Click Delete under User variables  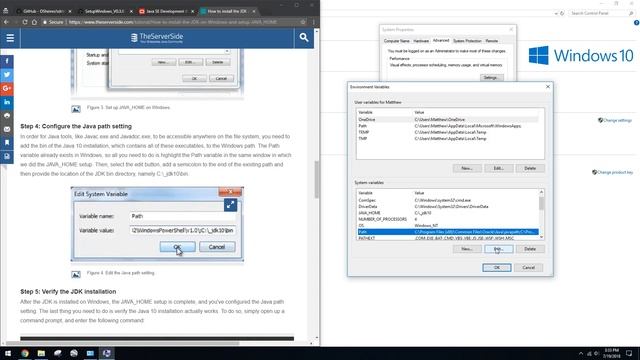pyautogui.click(x=530, y=168)
